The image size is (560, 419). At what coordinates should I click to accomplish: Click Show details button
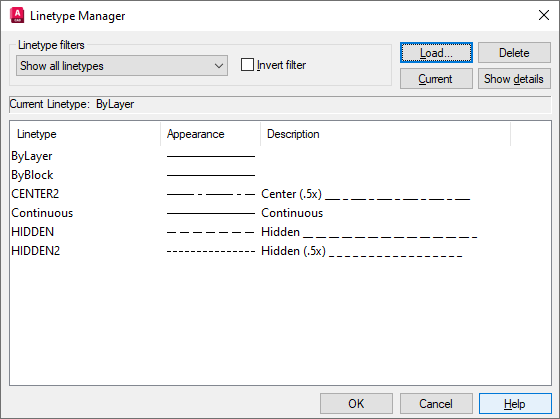tap(514, 79)
